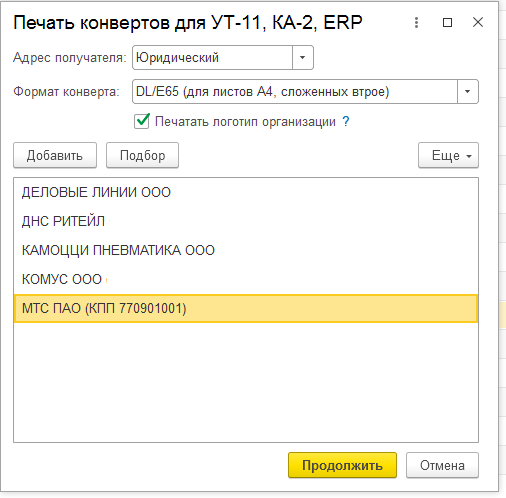Toggle Печатать логотип организации checkbox

pos(142,121)
